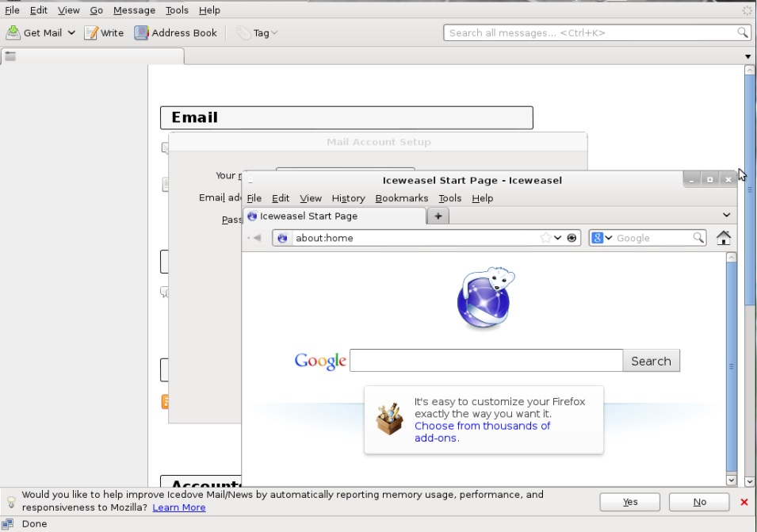Screen dimensions: 757x532
Task: Click the magnifier icon in message search
Action: click(x=743, y=33)
